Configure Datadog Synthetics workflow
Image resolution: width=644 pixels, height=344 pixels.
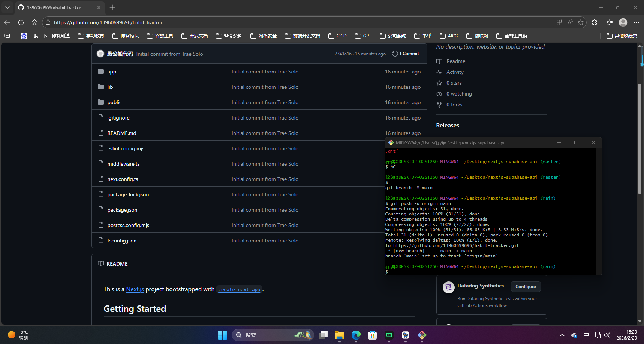coord(526,287)
